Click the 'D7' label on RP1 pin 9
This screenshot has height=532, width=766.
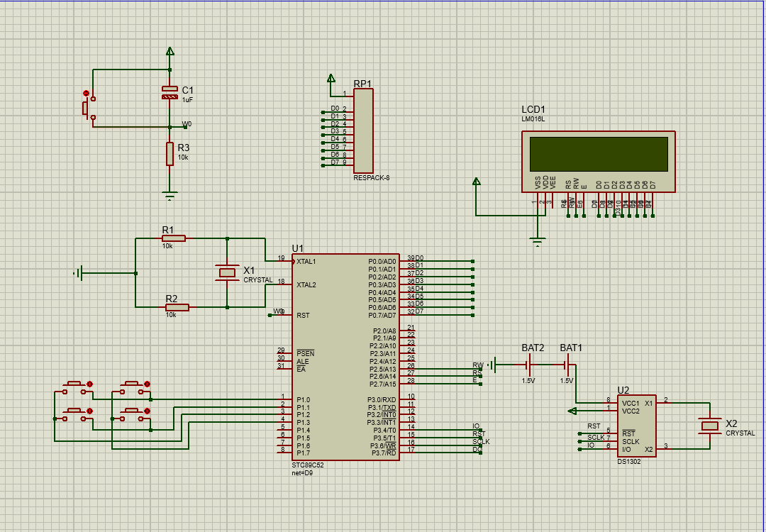(335, 162)
